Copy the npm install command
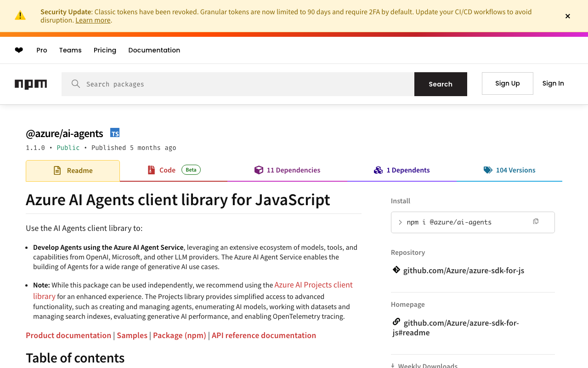Viewport: 588px width, 368px height. click(x=536, y=222)
